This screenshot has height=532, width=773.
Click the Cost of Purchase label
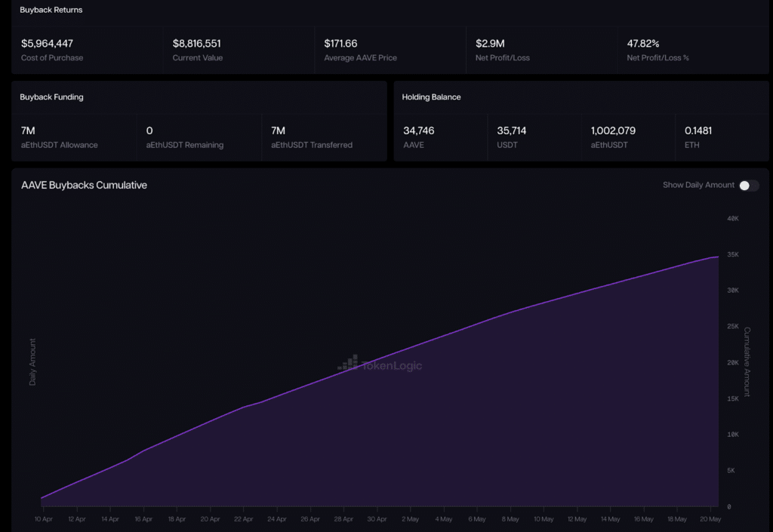(x=52, y=58)
